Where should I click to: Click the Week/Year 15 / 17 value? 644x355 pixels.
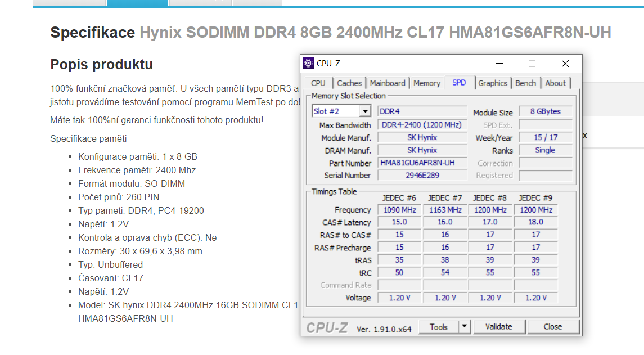coord(545,138)
